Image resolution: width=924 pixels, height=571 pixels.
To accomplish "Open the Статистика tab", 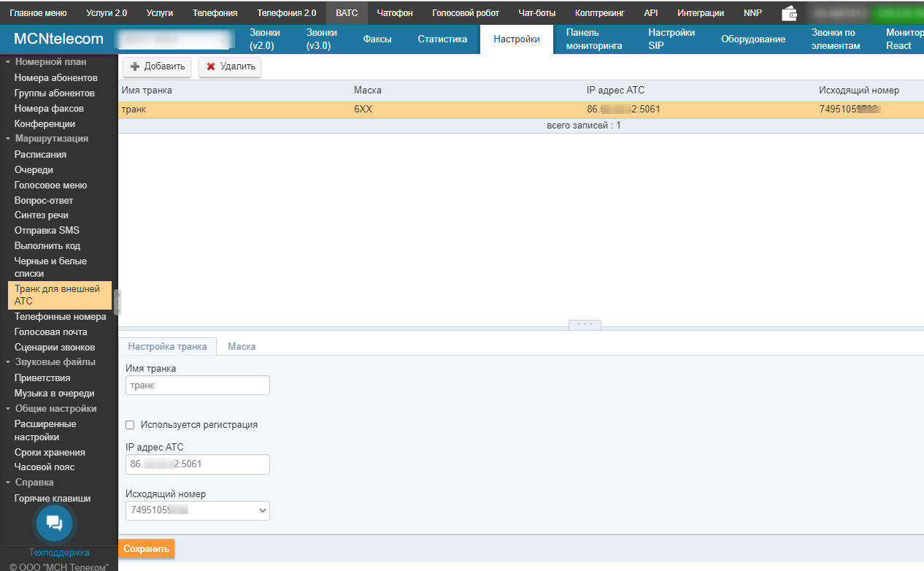I will pos(442,39).
